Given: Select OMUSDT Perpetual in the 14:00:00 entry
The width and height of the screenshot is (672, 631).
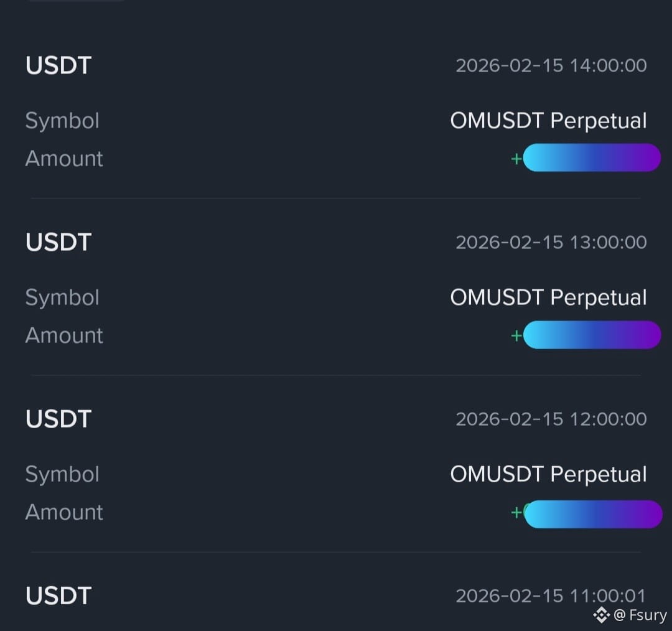Looking at the screenshot, I should (x=548, y=121).
